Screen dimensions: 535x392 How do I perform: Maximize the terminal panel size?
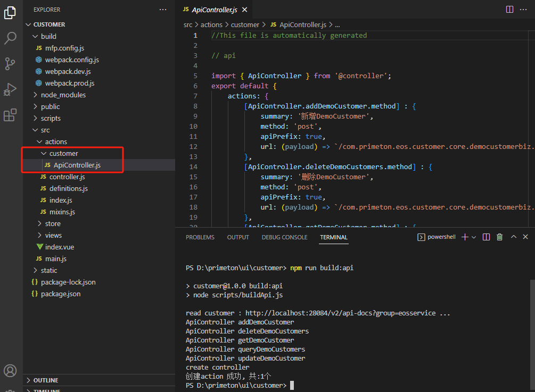(514, 237)
